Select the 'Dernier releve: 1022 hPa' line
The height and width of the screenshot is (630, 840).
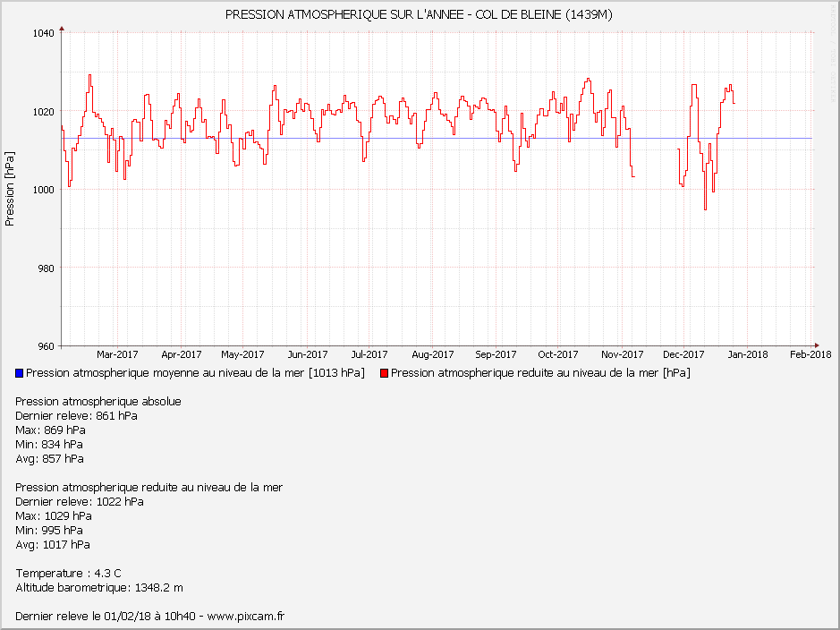coord(79,501)
